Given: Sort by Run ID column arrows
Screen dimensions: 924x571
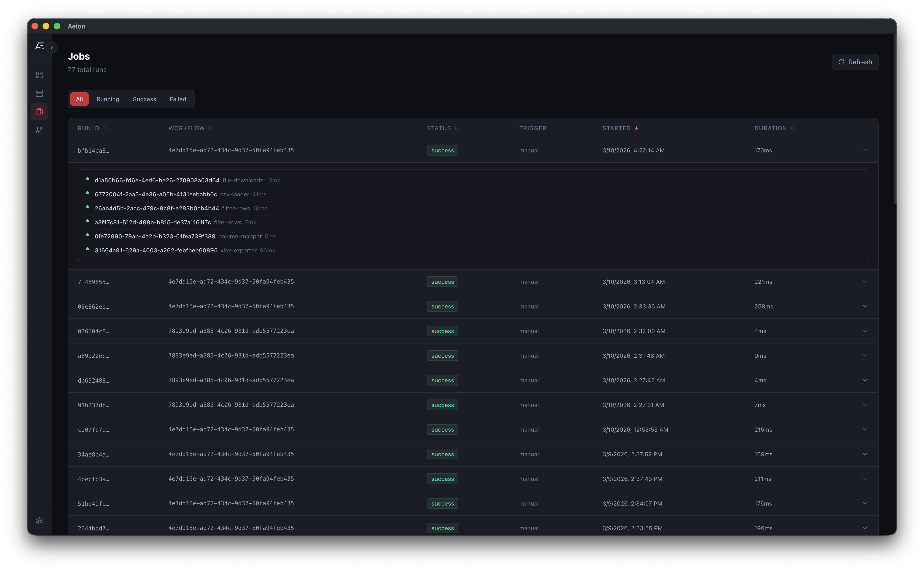Looking at the screenshot, I should pyautogui.click(x=105, y=128).
